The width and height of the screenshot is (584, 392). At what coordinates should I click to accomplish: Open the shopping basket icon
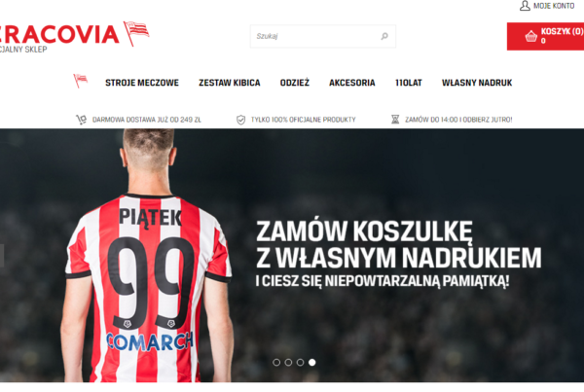click(531, 36)
